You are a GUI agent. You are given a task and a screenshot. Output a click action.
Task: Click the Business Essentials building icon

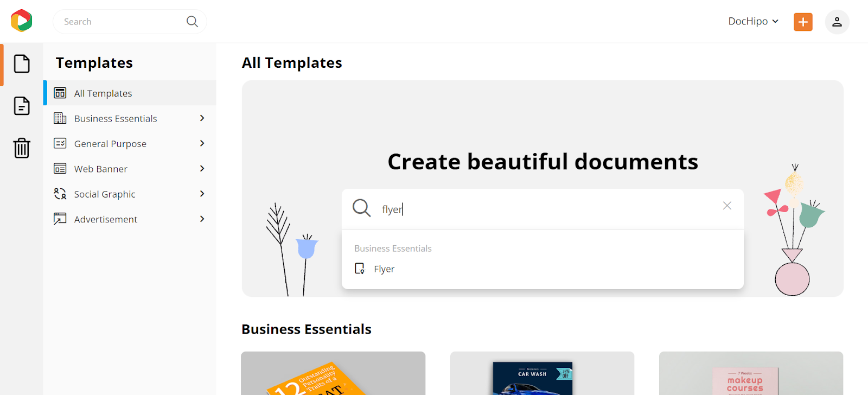tap(60, 118)
